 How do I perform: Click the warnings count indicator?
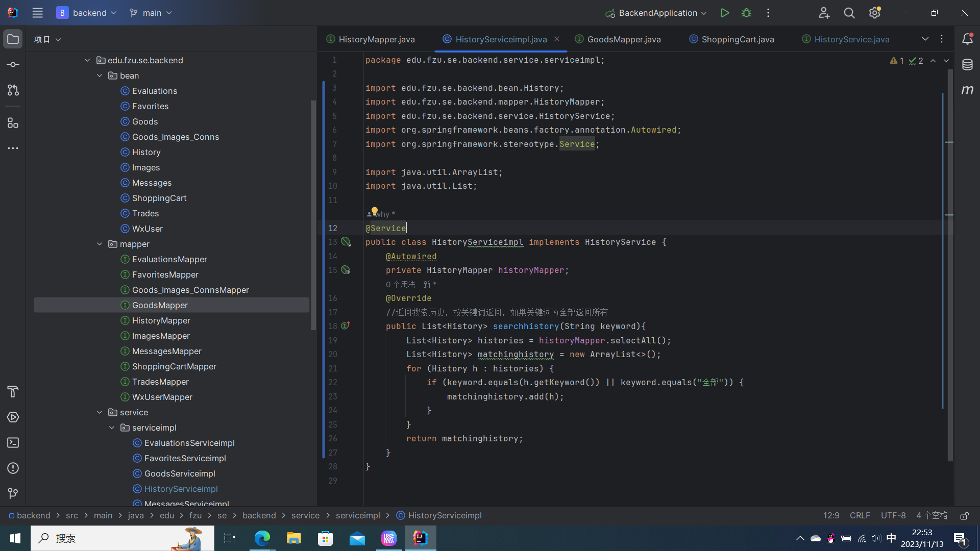[x=897, y=61]
